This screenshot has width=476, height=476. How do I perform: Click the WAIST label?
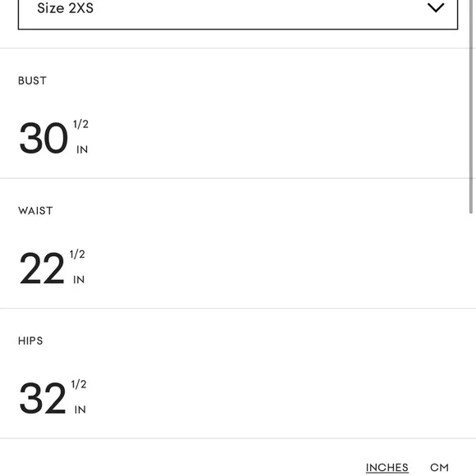pos(35,211)
